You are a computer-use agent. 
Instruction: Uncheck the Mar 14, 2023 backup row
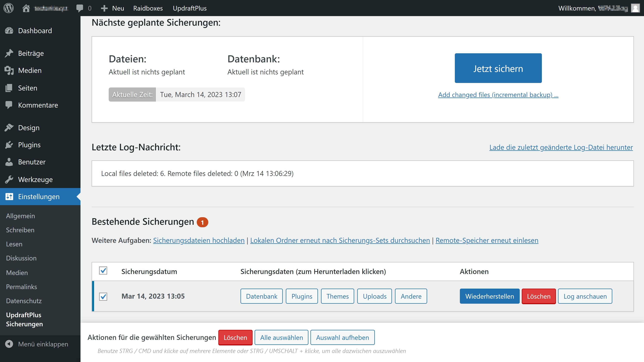point(103,296)
